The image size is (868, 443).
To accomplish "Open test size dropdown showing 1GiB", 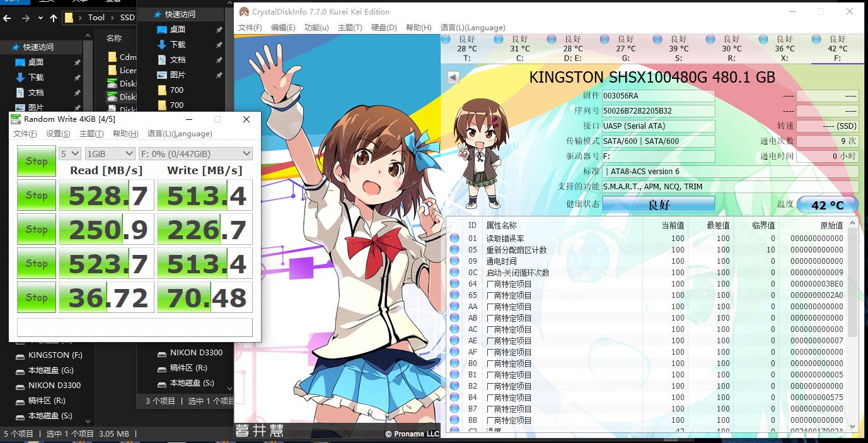I will pos(110,153).
